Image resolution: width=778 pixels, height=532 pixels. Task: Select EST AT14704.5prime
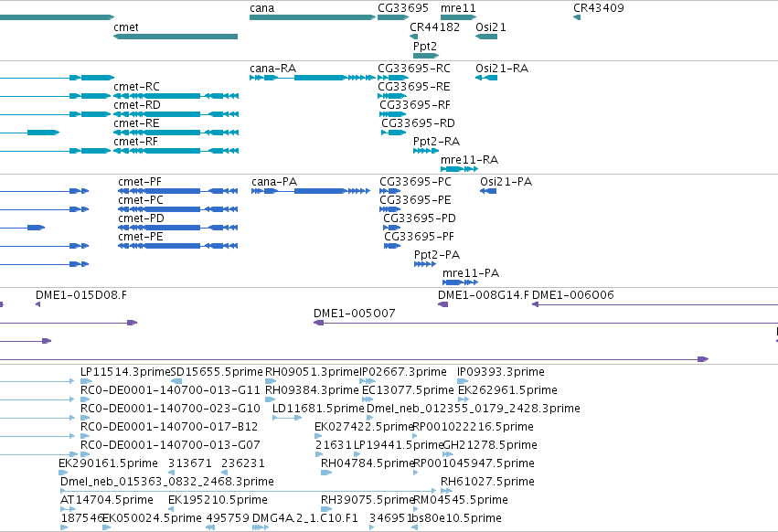click(x=107, y=500)
